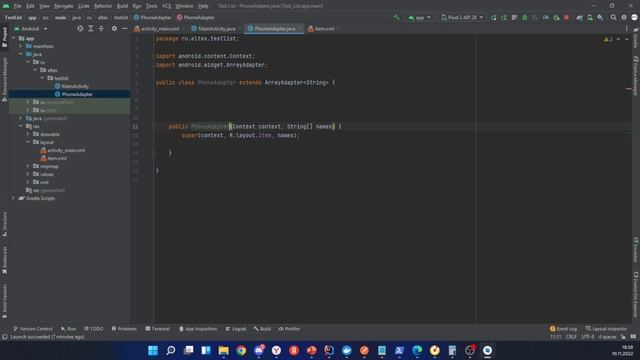Open File Explorer from taskbar
Image resolution: width=640 pixels, height=360 pixels.
tap(223, 350)
